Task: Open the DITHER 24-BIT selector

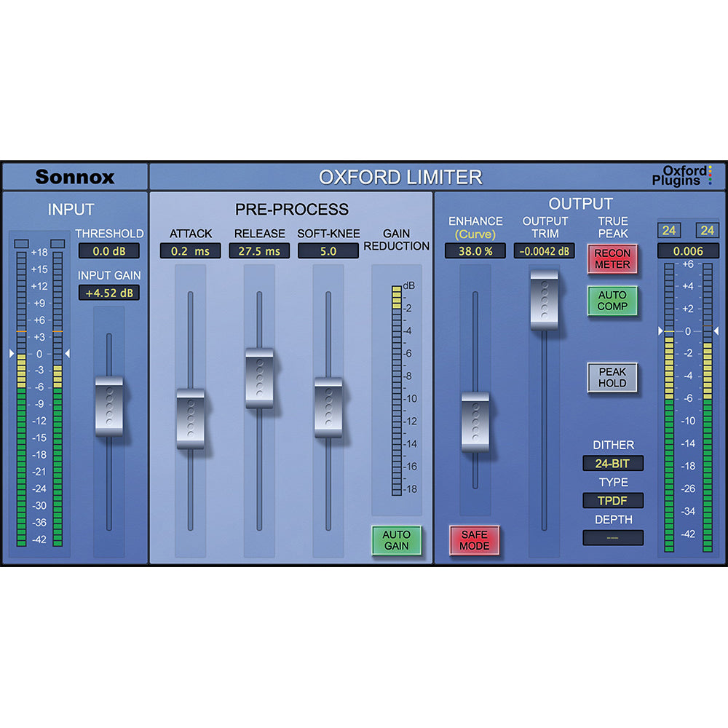Action: [613, 462]
